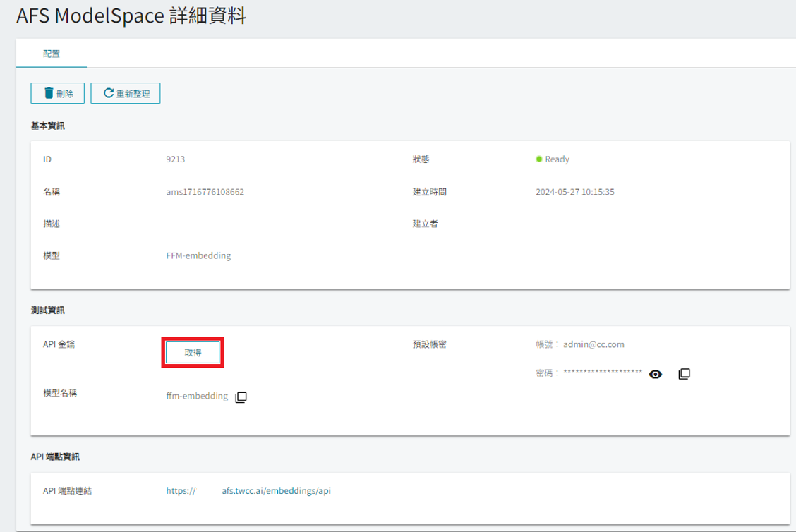Click the masked password asterisks
The width and height of the screenshot is (796, 532).
point(603,372)
